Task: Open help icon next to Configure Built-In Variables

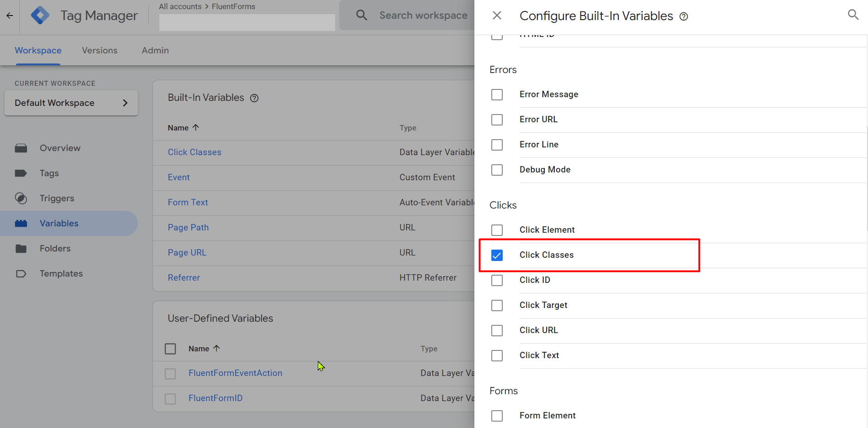Action: tap(684, 16)
